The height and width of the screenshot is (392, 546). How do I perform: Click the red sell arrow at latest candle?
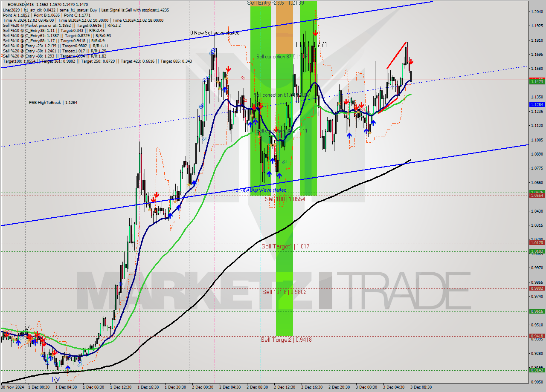[410, 62]
